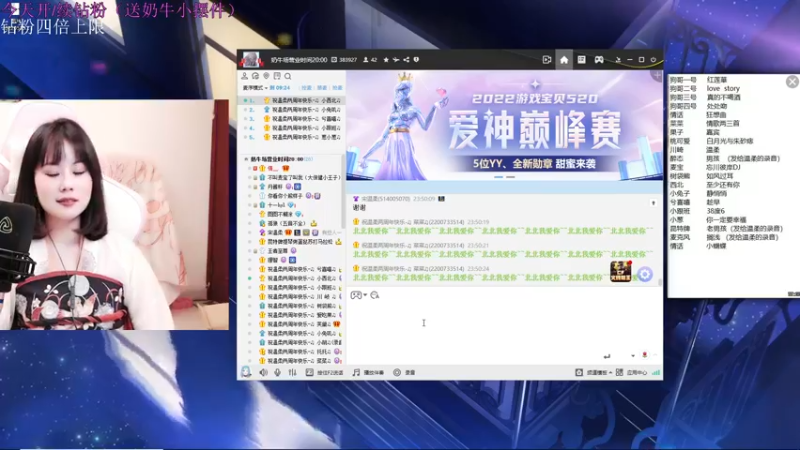
Task: Click the record button in the bottom bar
Action: click(404, 372)
